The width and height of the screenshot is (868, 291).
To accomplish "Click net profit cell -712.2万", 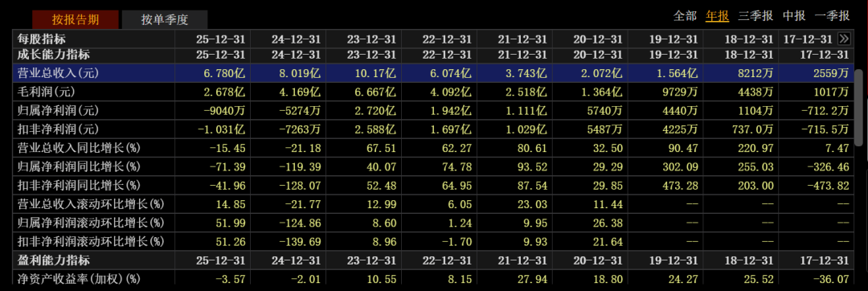I will (825, 111).
